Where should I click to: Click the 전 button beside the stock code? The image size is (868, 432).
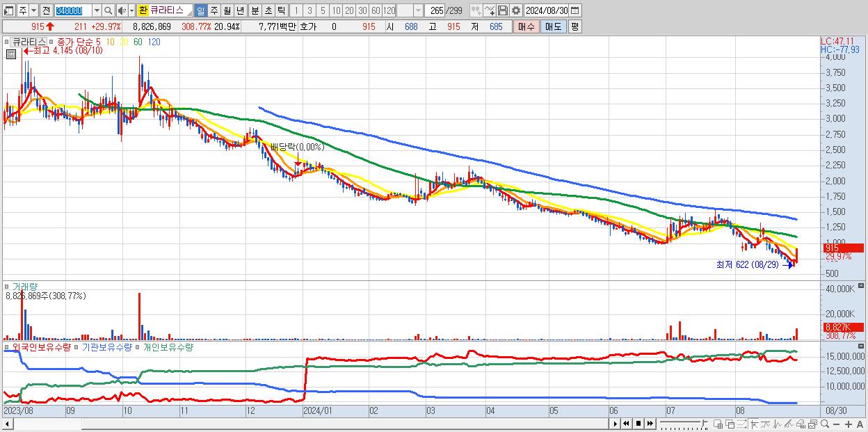pos(46,11)
